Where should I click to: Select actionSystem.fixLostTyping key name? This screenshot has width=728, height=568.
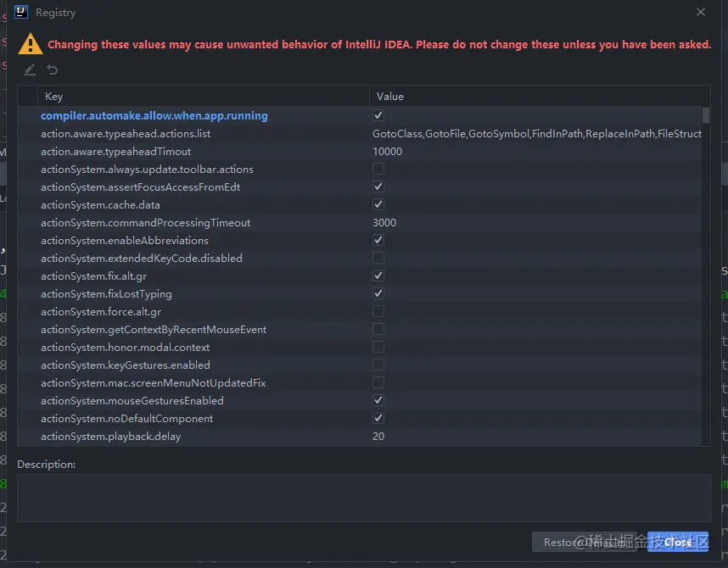pos(106,293)
